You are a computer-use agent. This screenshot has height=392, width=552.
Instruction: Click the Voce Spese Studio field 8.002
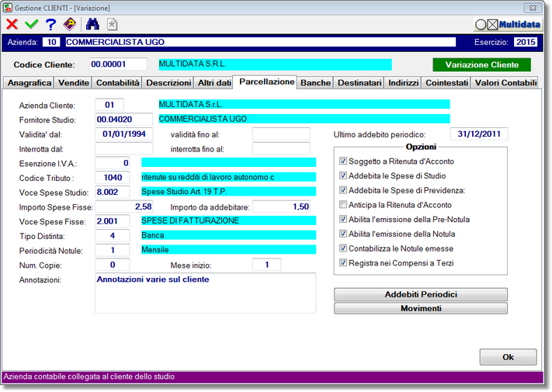coord(113,193)
